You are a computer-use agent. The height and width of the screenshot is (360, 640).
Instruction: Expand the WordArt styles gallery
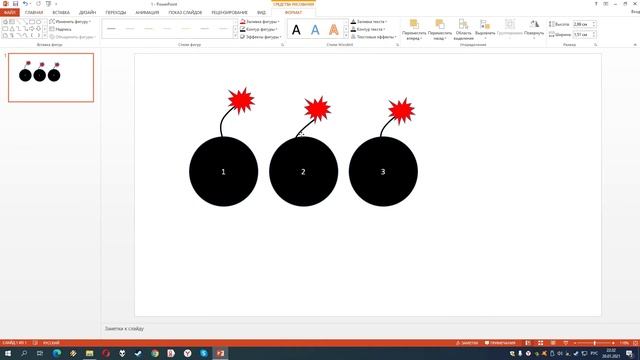pyautogui.click(x=346, y=36)
